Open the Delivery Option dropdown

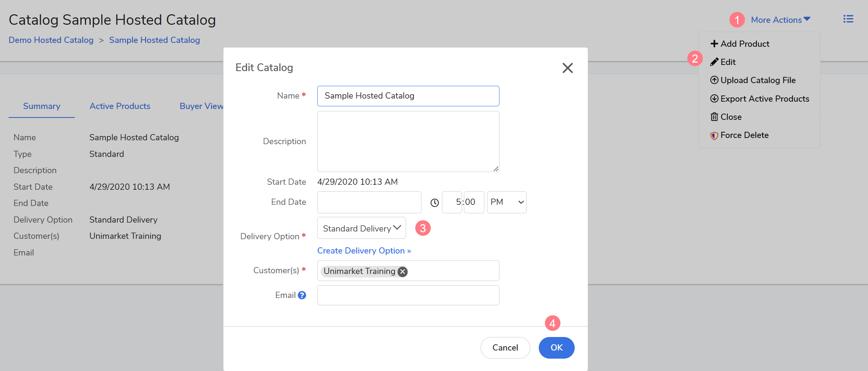click(x=361, y=228)
